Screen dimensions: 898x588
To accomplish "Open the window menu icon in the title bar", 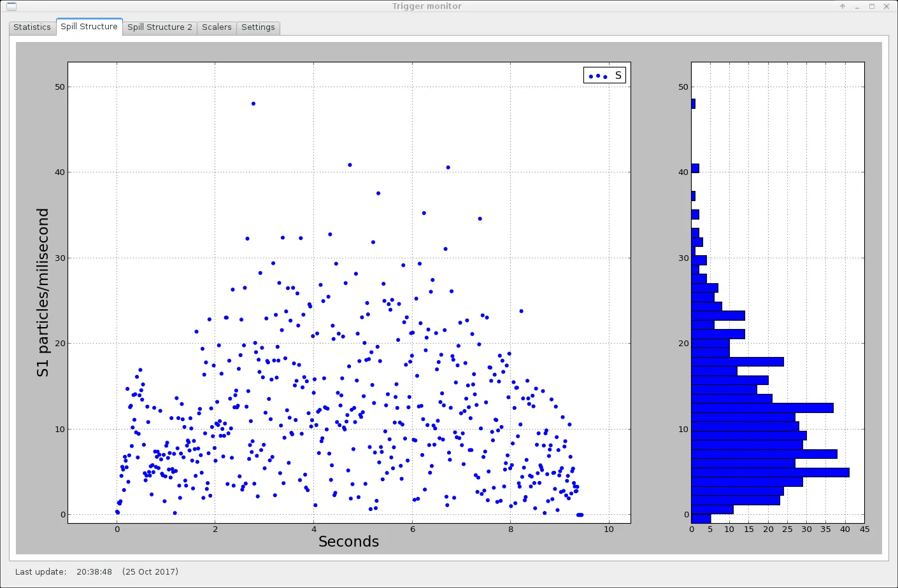I will [x=11, y=6].
